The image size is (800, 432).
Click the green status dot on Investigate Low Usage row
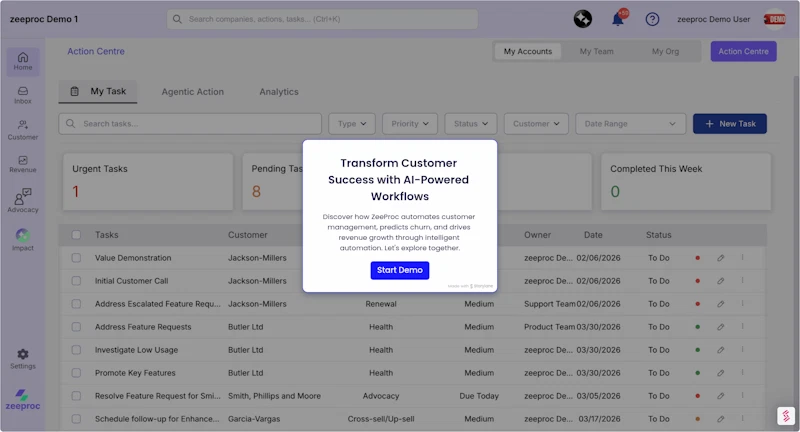click(x=697, y=350)
